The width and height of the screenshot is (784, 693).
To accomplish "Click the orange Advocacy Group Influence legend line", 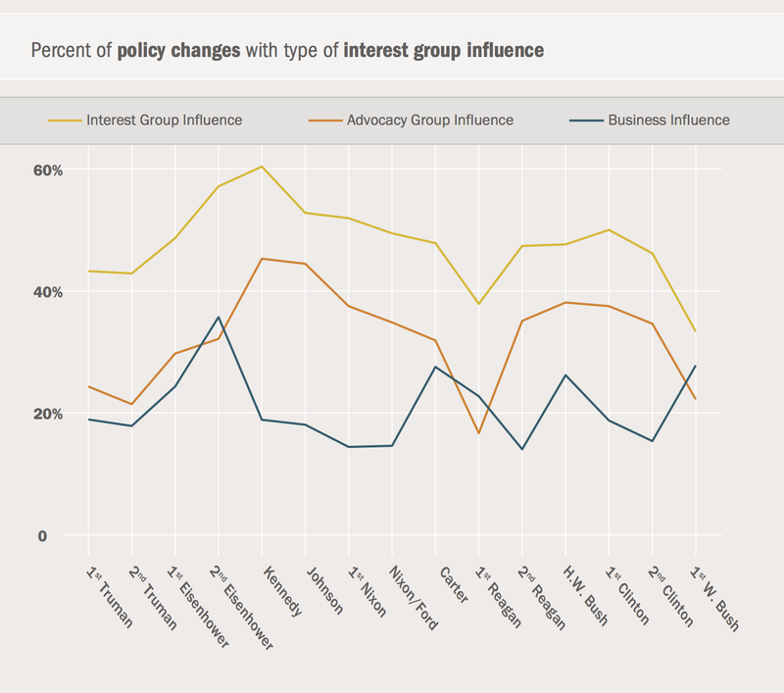I will (323, 121).
